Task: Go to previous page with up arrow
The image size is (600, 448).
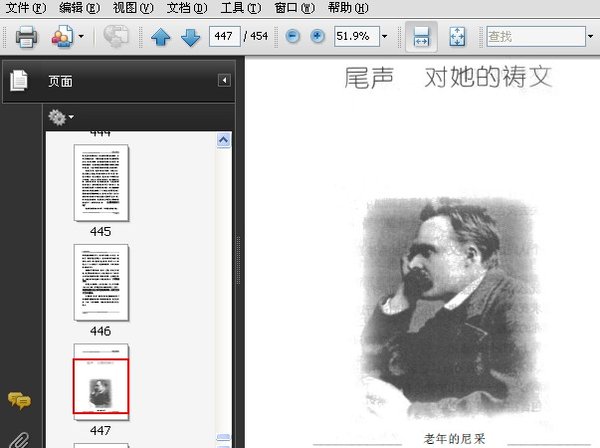Action: (161, 37)
